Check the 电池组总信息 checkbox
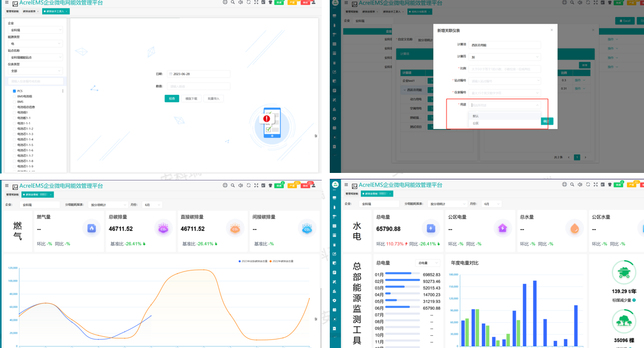 click(14, 107)
